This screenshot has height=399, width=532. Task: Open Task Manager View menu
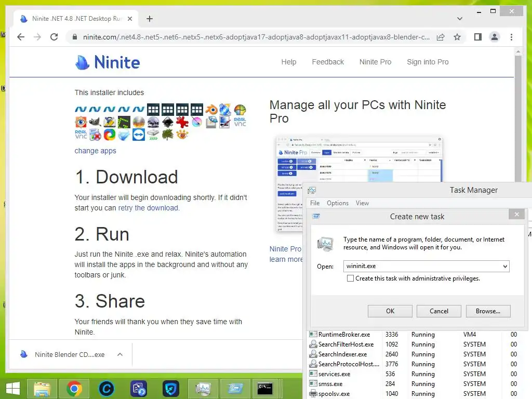point(362,203)
